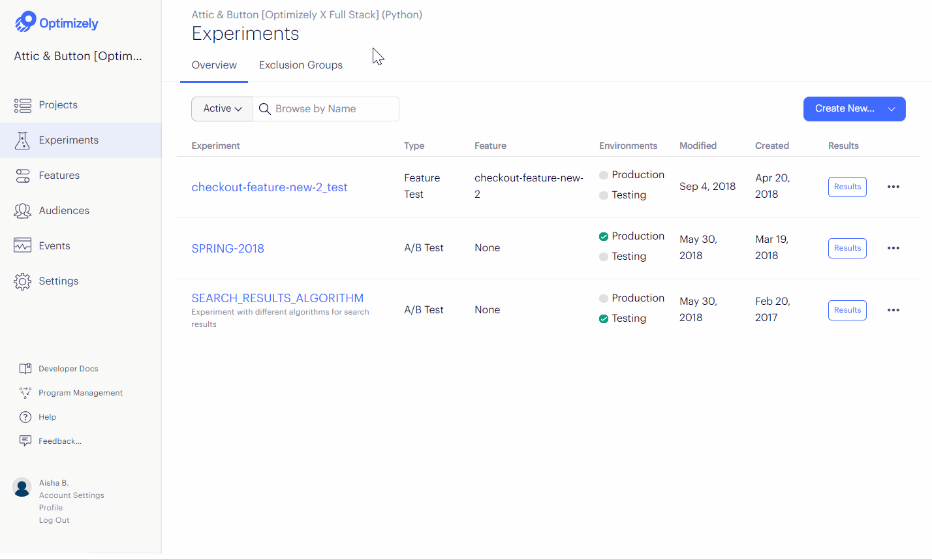The image size is (932, 560).
Task: Open the Profile link
Action: pos(51,508)
